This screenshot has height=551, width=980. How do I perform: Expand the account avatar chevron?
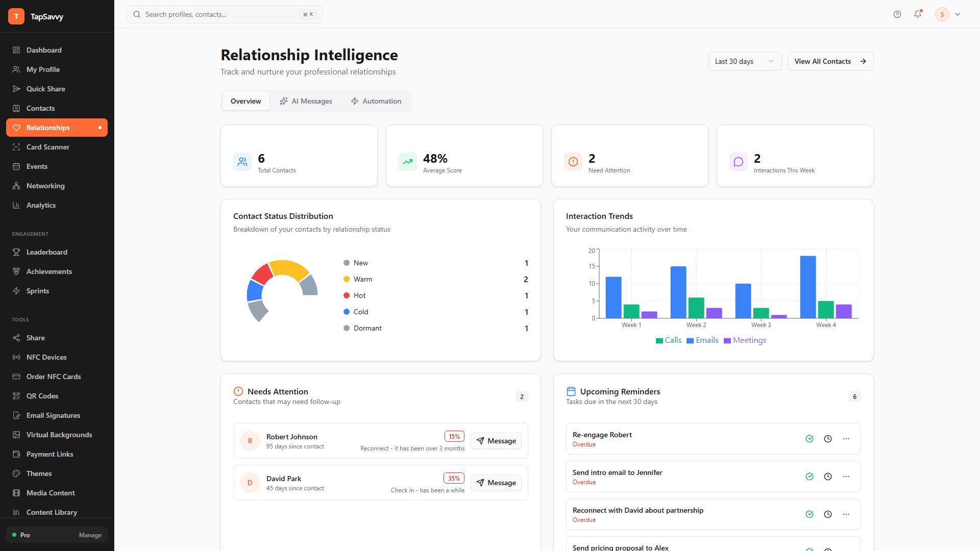(958, 14)
